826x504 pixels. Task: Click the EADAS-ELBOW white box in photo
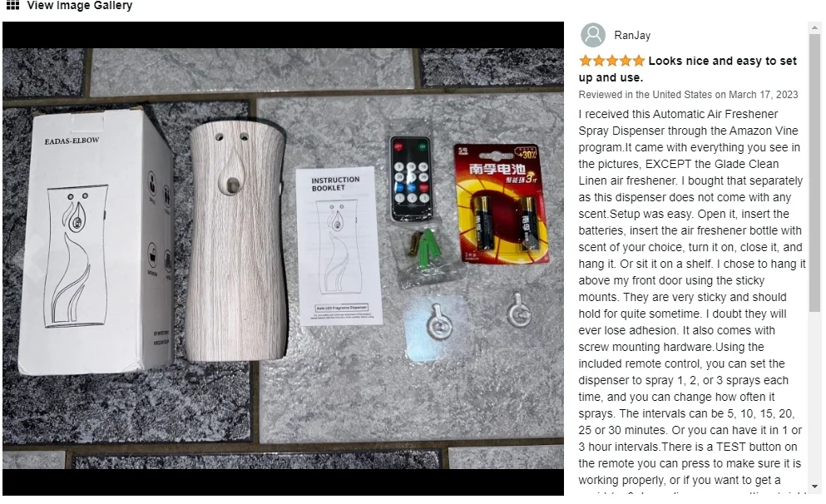pos(96,240)
